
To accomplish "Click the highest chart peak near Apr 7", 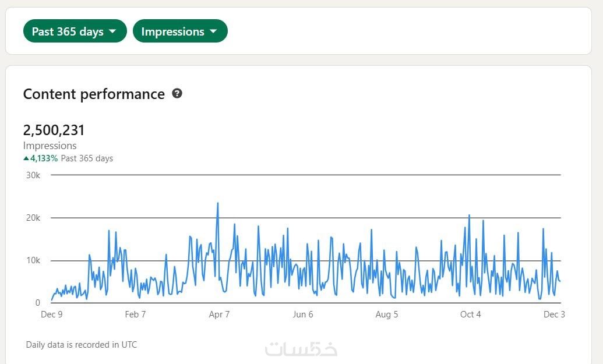I will [217, 203].
